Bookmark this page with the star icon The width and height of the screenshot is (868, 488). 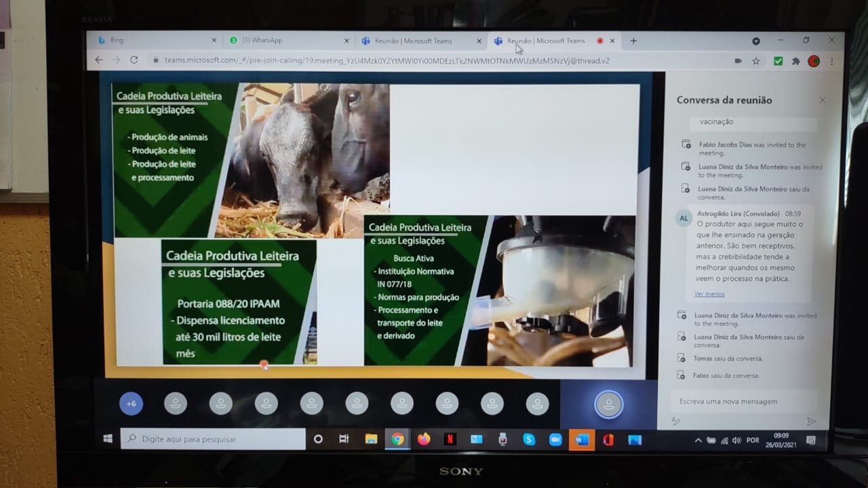756,61
